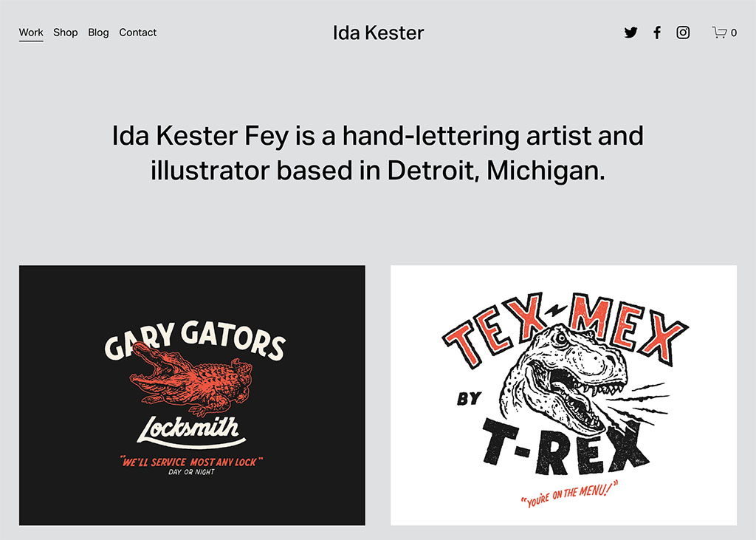Open the Shop menu item
Image resolution: width=756 pixels, height=540 pixels.
(x=65, y=33)
